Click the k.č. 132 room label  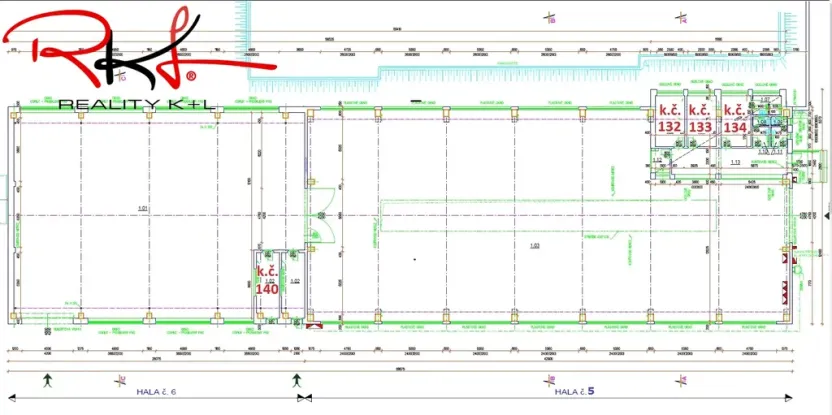[x=670, y=119]
